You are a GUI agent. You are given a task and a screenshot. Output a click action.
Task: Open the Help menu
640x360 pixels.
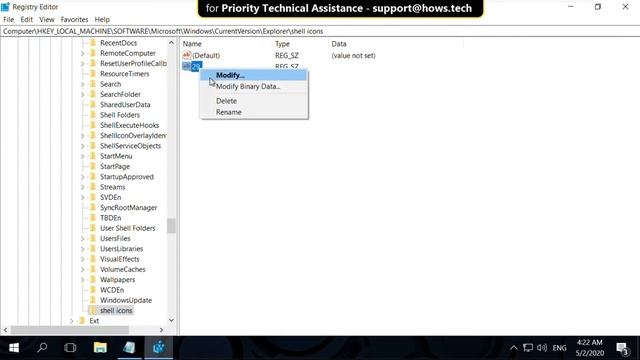(102, 19)
